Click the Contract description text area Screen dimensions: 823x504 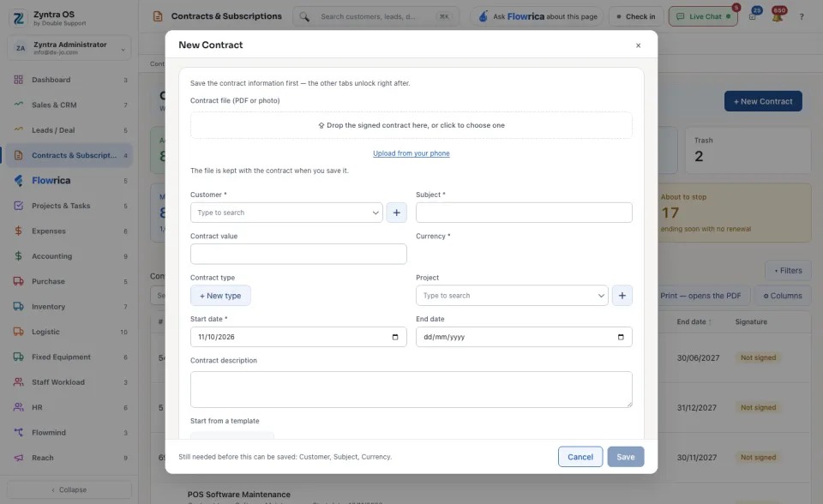point(411,389)
